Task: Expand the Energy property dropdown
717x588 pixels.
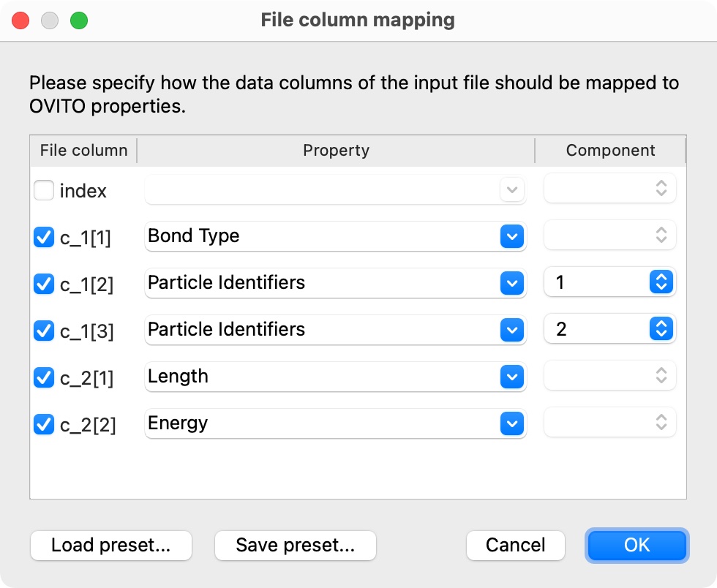Action: click(x=511, y=423)
